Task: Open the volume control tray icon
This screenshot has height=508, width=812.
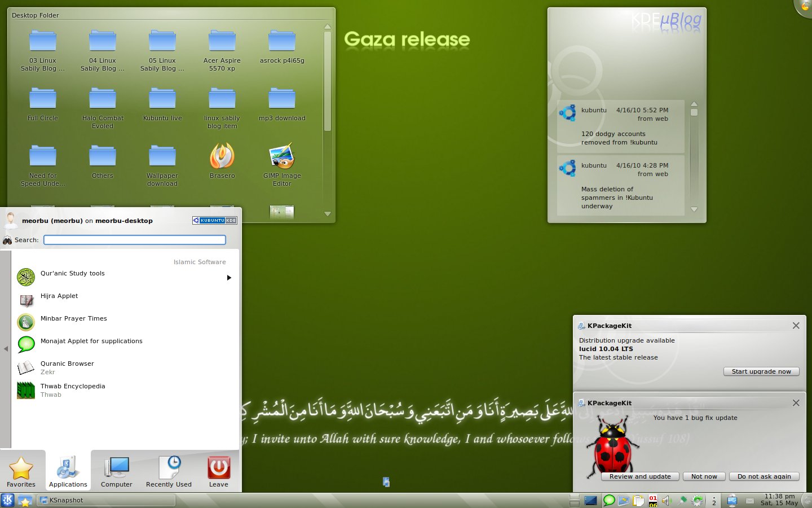Action: point(667,501)
